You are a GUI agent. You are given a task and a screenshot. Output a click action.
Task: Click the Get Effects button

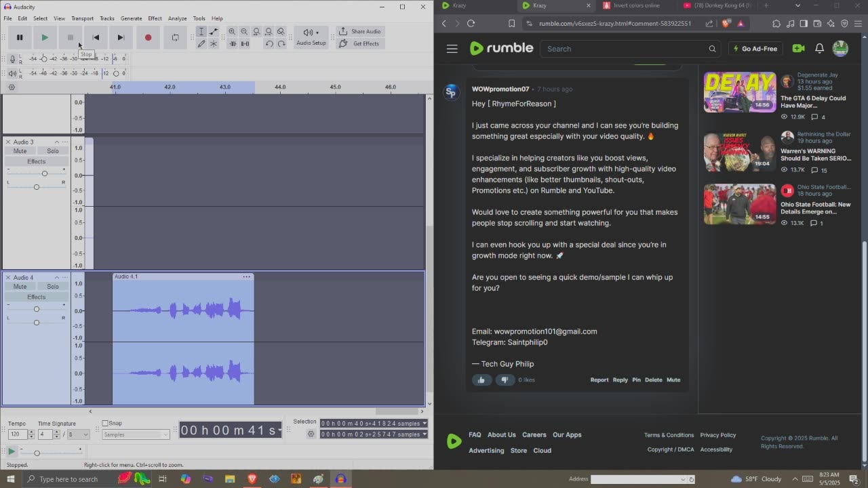coord(359,43)
